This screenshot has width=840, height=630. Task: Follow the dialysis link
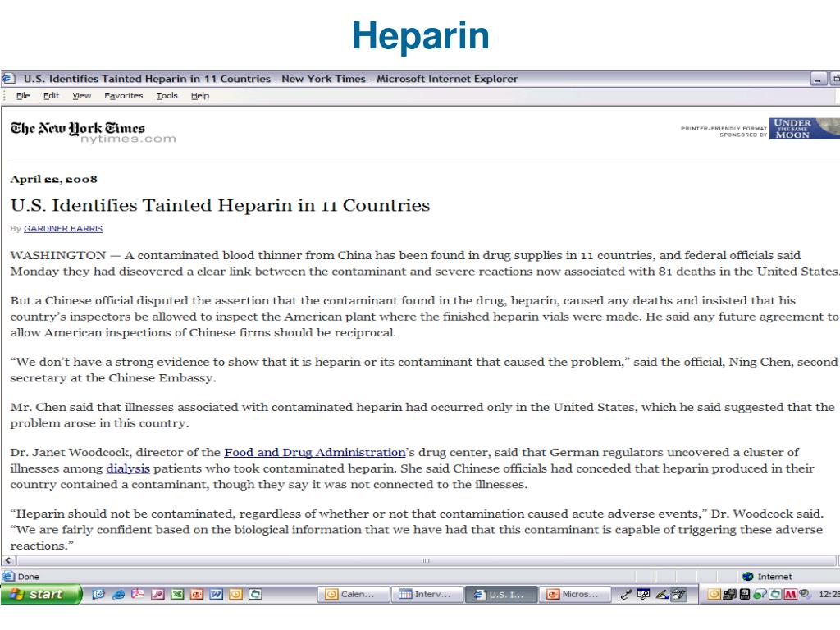(128, 468)
